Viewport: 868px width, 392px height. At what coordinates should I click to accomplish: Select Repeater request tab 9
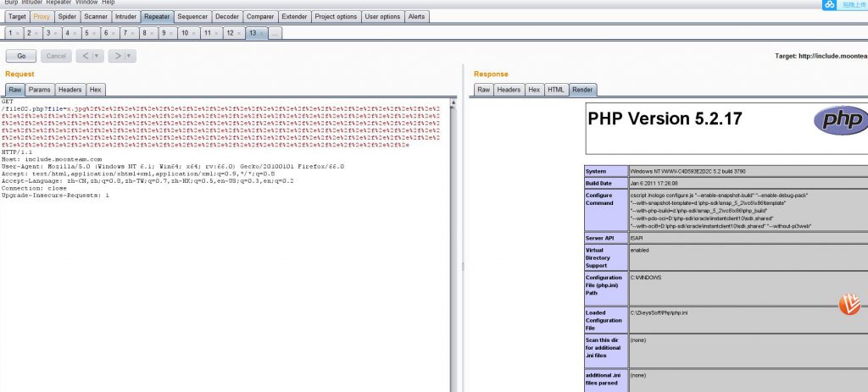tap(167, 33)
